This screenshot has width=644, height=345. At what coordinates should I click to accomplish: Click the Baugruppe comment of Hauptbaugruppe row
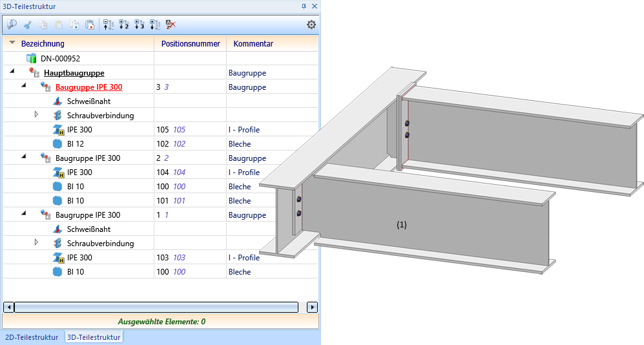coord(247,73)
